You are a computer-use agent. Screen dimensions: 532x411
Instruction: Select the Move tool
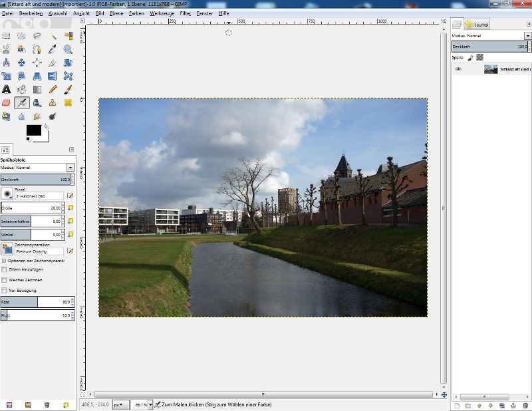[x=21, y=63]
